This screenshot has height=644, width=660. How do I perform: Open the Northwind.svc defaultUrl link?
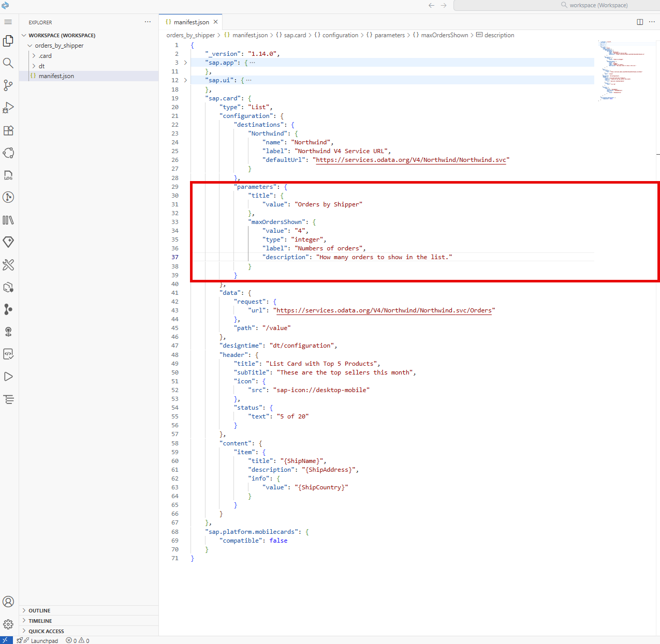(411, 160)
